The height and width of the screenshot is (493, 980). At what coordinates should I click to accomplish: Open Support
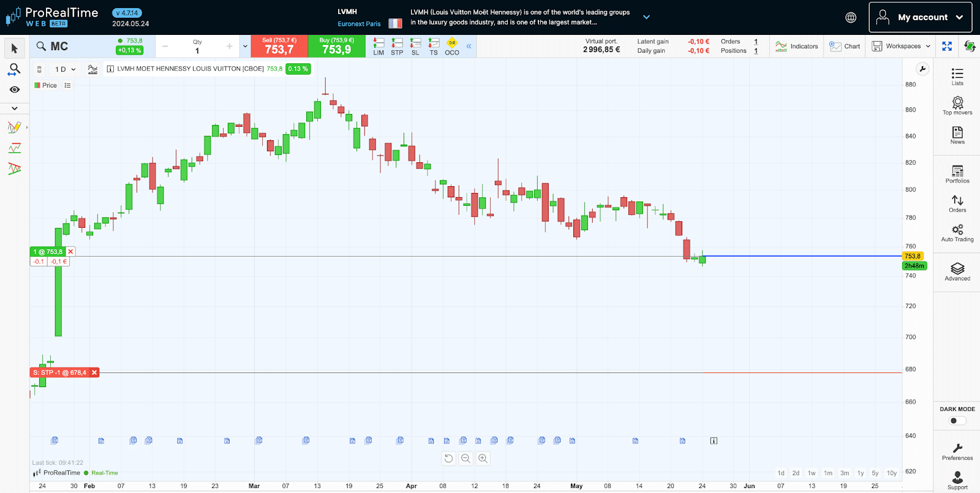(x=957, y=481)
